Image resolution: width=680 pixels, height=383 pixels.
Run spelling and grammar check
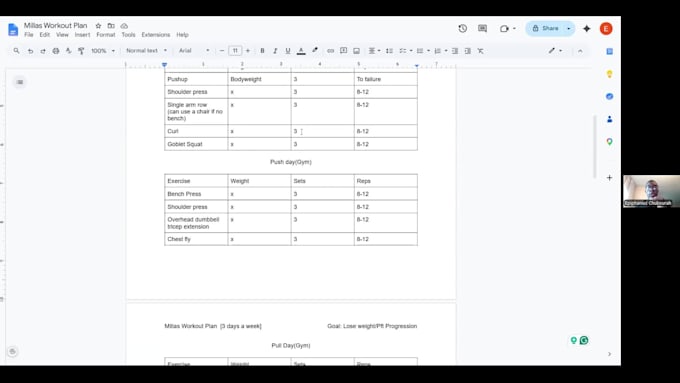(69, 51)
